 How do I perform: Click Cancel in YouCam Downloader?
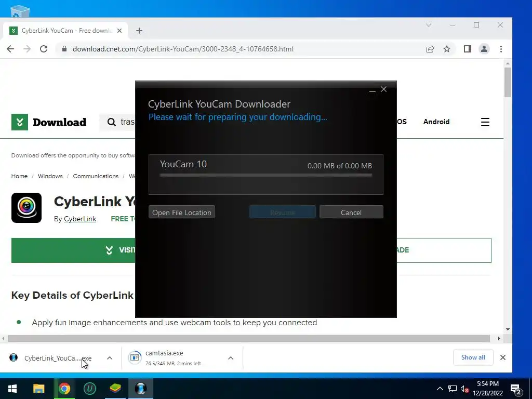point(351,212)
